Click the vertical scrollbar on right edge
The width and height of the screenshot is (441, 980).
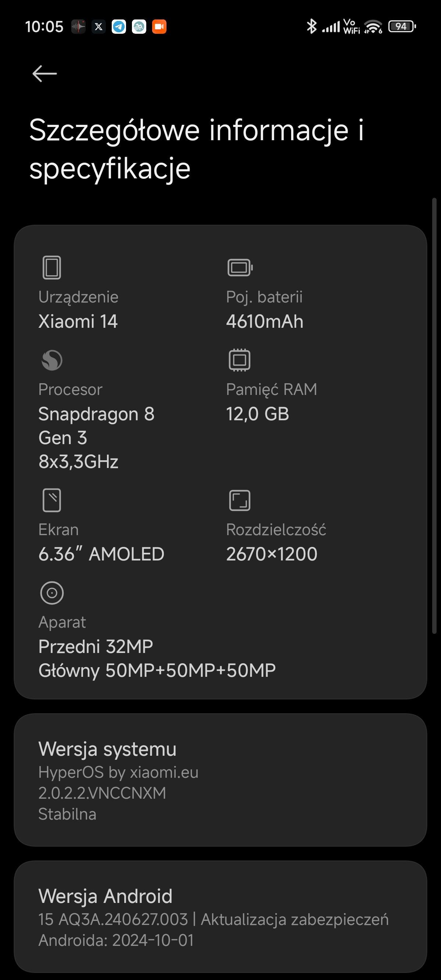coord(434,415)
